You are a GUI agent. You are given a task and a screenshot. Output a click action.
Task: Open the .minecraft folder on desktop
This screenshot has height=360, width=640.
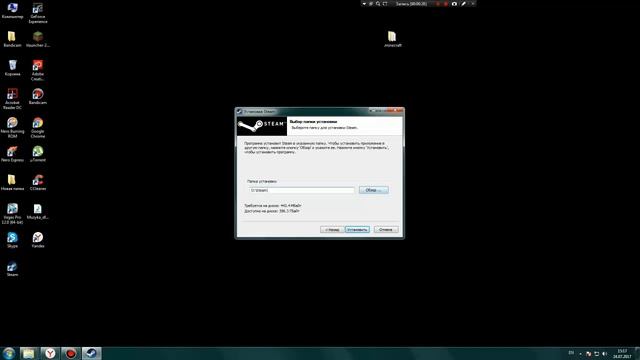coord(392,39)
